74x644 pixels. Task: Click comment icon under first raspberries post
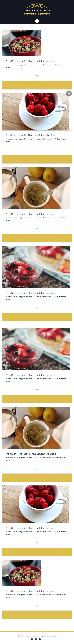coord(37,150)
